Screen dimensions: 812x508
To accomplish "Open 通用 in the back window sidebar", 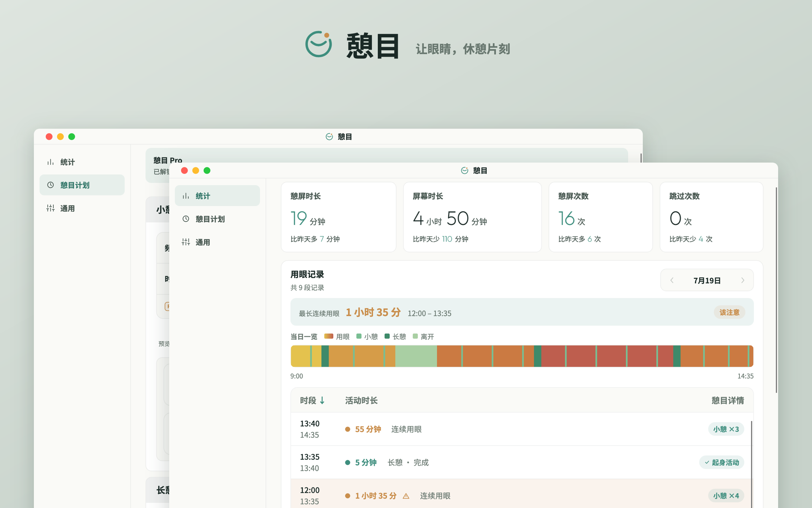I will [x=82, y=208].
